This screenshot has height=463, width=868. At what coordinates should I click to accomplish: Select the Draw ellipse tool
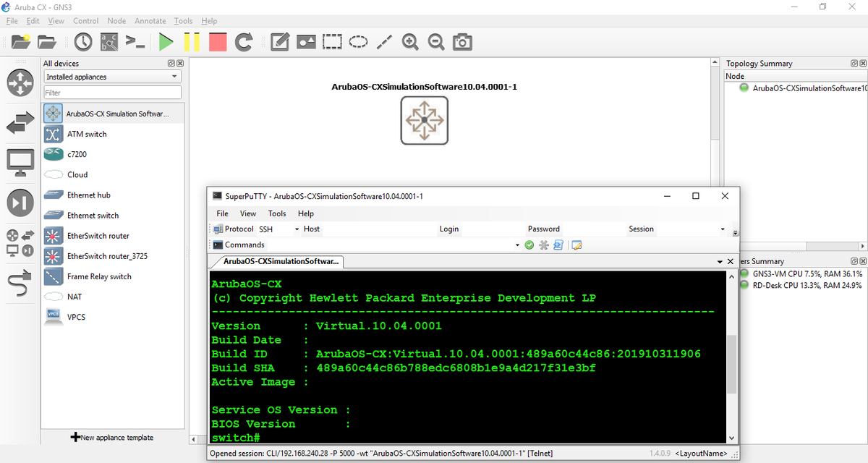tap(358, 42)
